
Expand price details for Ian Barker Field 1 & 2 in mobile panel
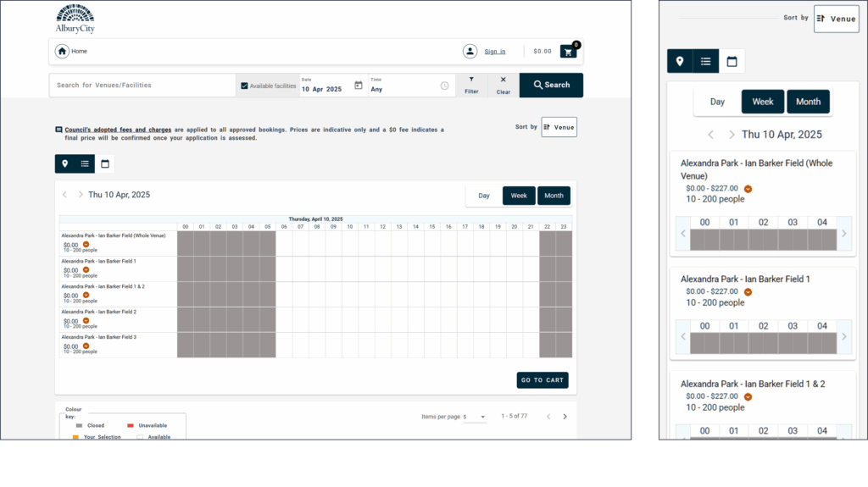(x=748, y=396)
